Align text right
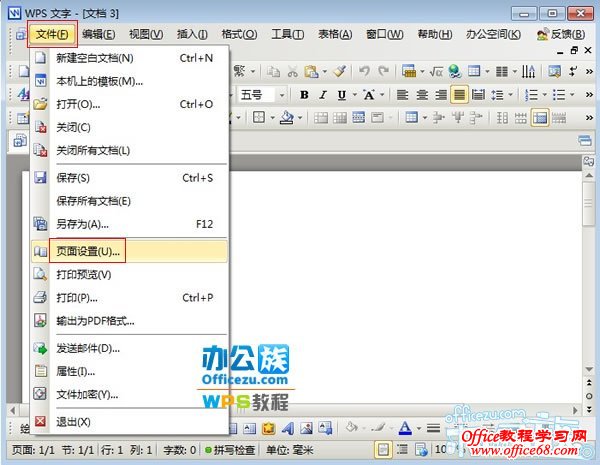This screenshot has width=600, height=465. (x=441, y=95)
